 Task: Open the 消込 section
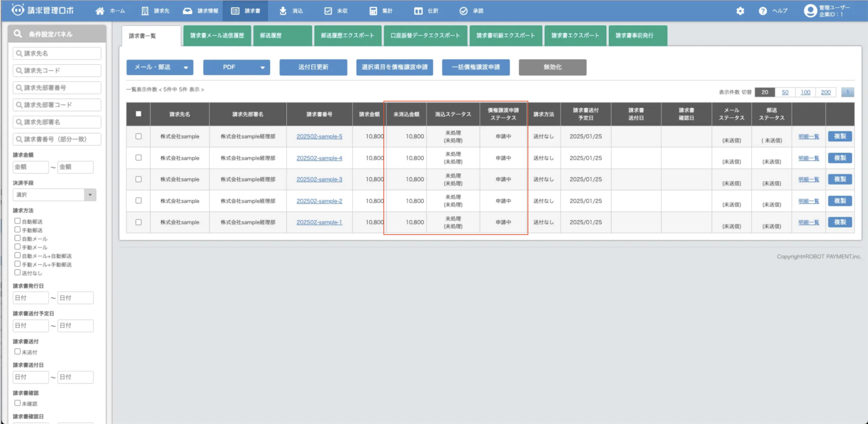coord(291,11)
